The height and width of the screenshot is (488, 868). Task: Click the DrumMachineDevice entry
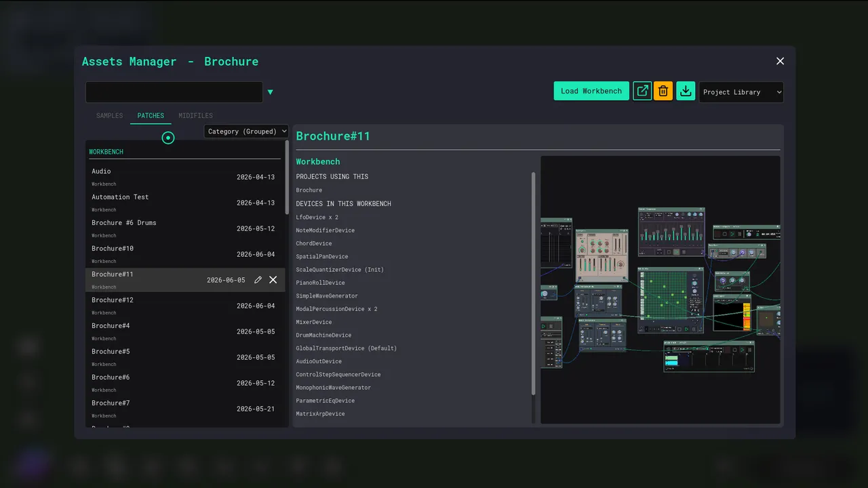coord(323,335)
